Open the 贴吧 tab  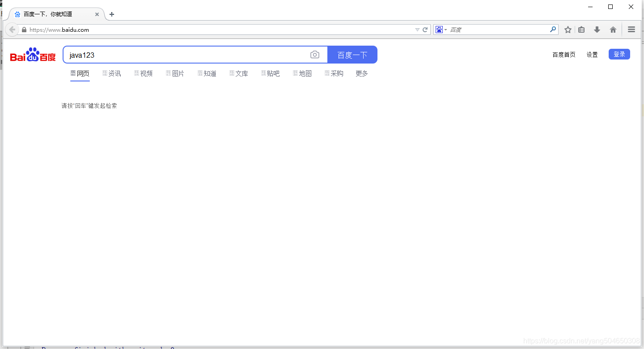click(x=271, y=73)
